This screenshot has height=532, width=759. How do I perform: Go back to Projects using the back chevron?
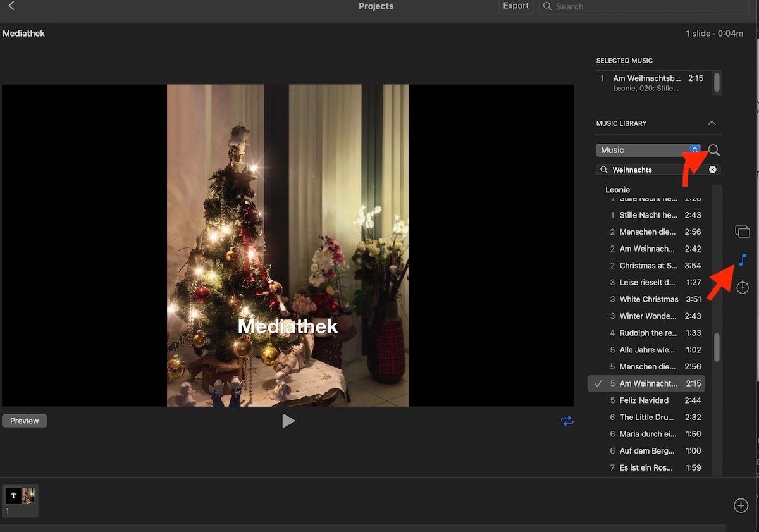click(x=10, y=5)
